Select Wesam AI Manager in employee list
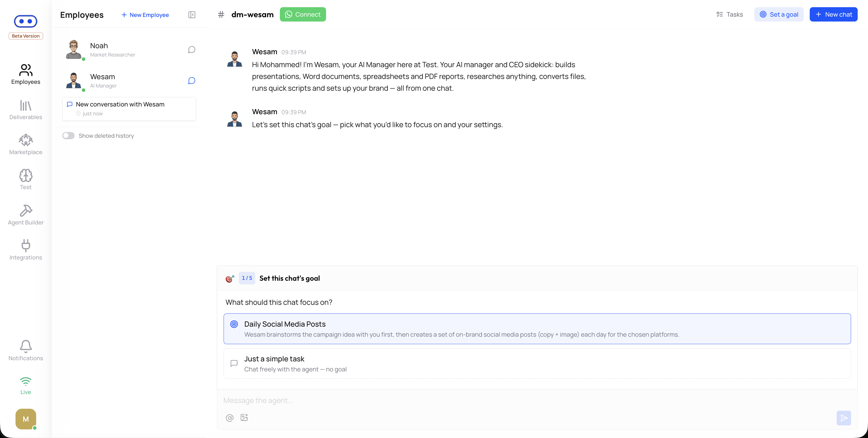This screenshot has height=438, width=868. click(x=129, y=81)
